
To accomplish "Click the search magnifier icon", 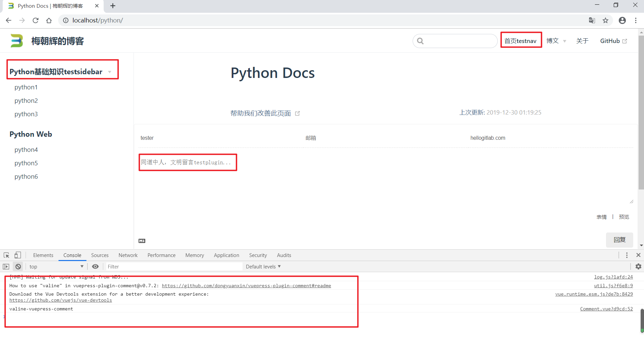I will pyautogui.click(x=420, y=41).
